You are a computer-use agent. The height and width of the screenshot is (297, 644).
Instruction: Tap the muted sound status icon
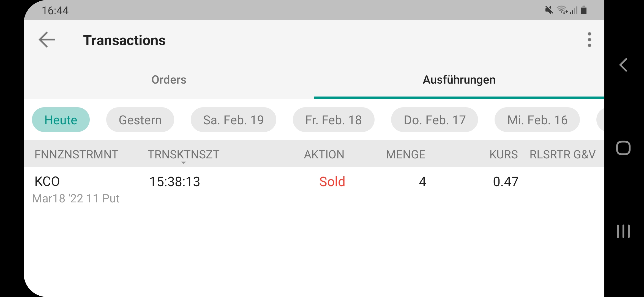coord(549,10)
